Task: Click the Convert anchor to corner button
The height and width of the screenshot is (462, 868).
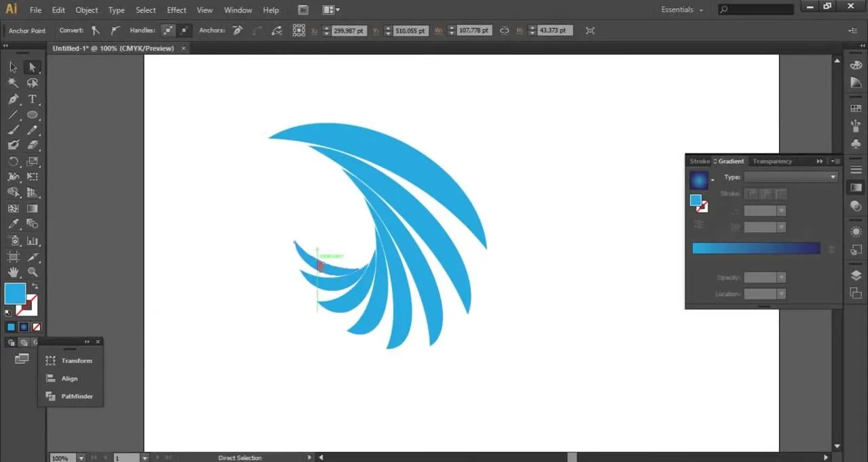Action: [x=96, y=30]
